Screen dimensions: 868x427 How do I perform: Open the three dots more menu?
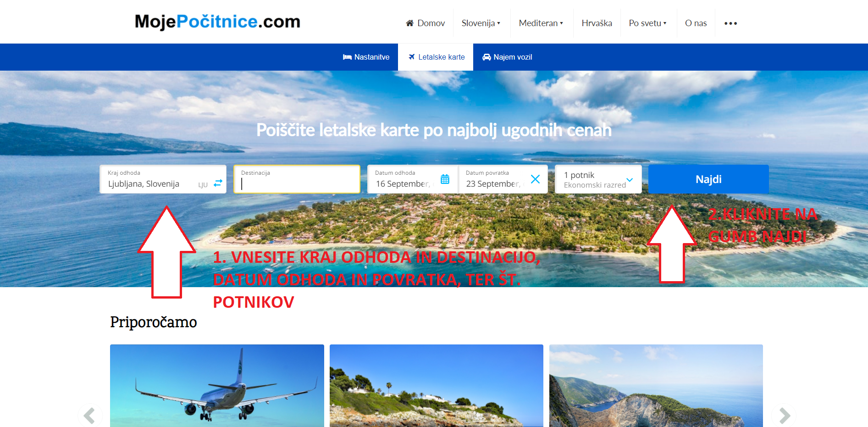[x=730, y=23]
